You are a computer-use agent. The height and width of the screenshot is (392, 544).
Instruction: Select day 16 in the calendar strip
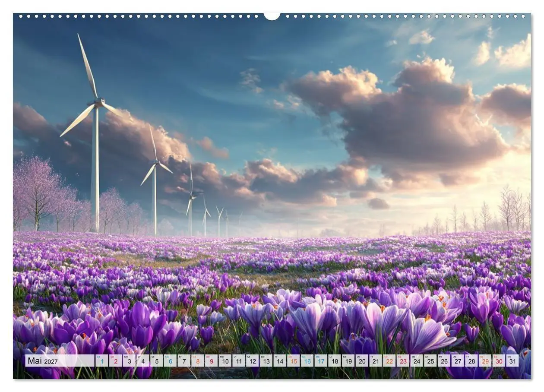[x=307, y=360]
